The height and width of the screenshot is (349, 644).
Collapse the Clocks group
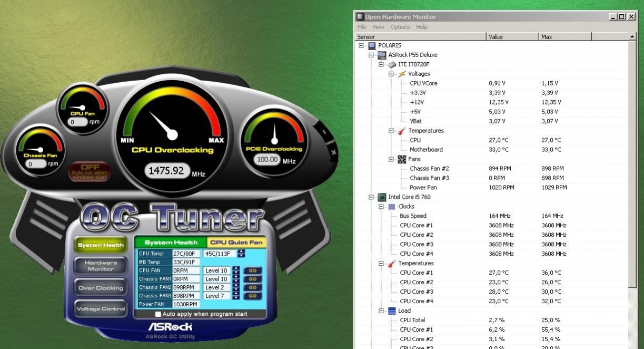[x=381, y=207]
